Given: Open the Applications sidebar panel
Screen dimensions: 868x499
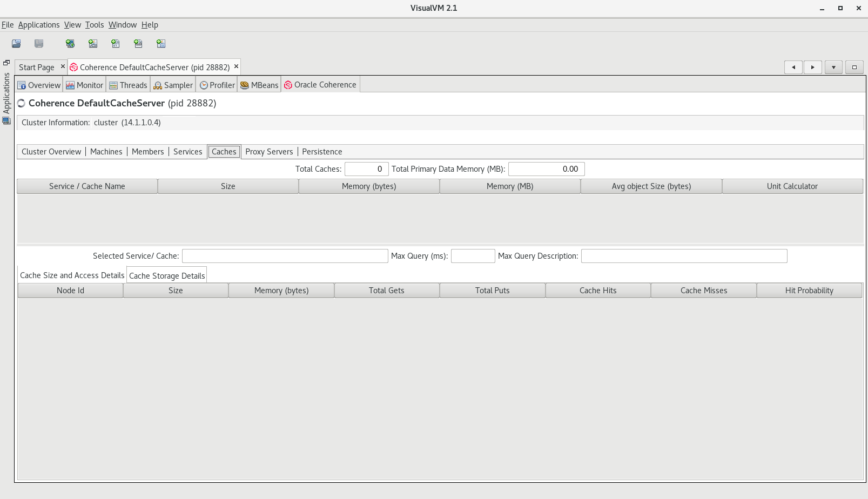Looking at the screenshot, I should 6,93.
